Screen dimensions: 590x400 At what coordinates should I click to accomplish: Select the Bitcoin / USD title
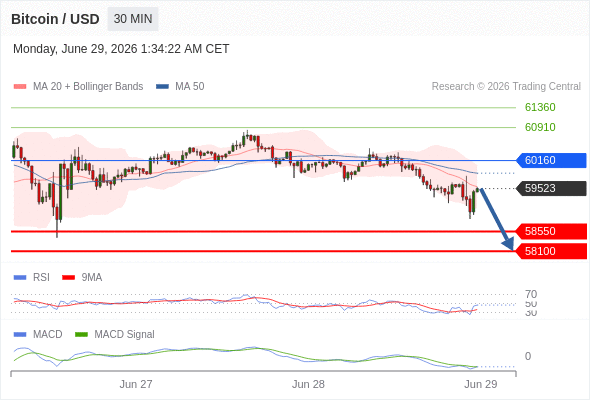(55, 19)
